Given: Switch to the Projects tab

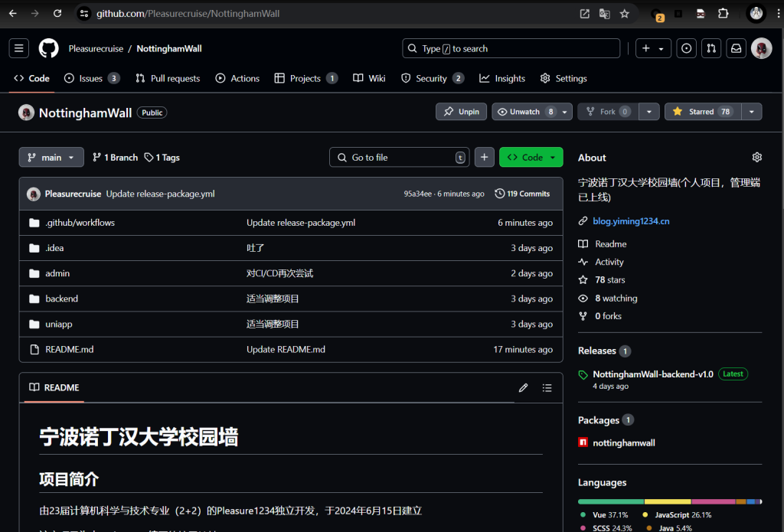Looking at the screenshot, I should coord(306,79).
